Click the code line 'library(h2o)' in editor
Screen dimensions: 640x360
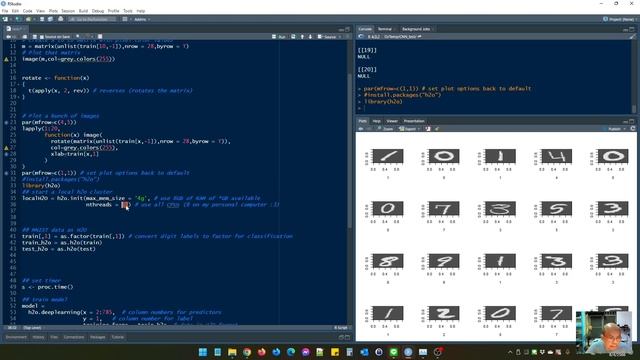click(x=41, y=186)
